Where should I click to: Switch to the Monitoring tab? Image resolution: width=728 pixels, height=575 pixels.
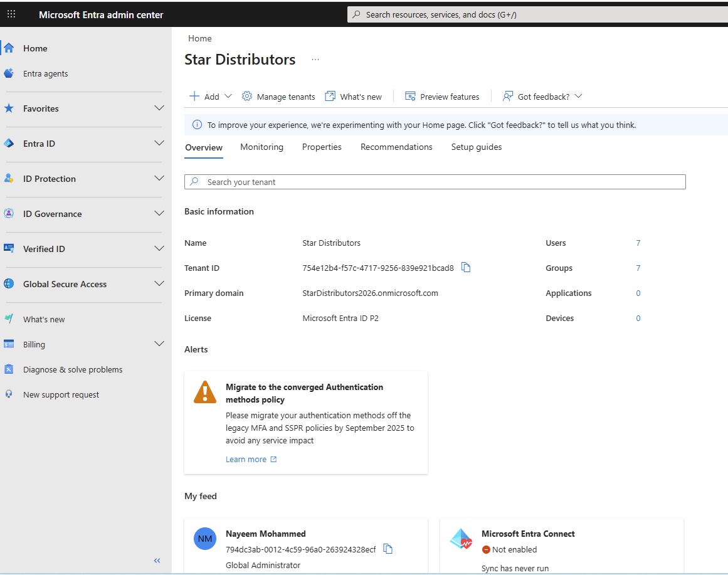coord(261,147)
